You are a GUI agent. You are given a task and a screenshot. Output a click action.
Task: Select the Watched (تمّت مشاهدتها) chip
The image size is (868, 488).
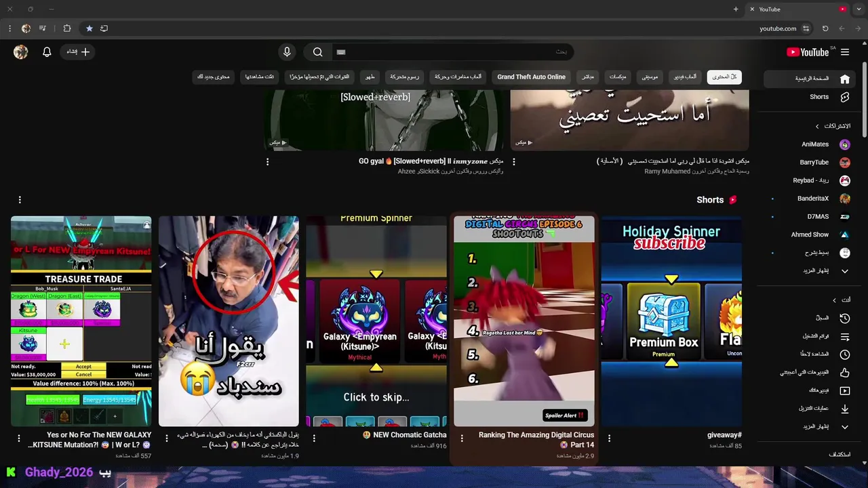pos(260,77)
